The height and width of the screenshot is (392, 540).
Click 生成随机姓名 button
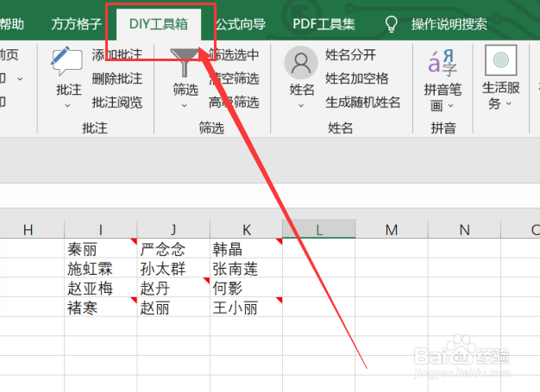tap(363, 103)
